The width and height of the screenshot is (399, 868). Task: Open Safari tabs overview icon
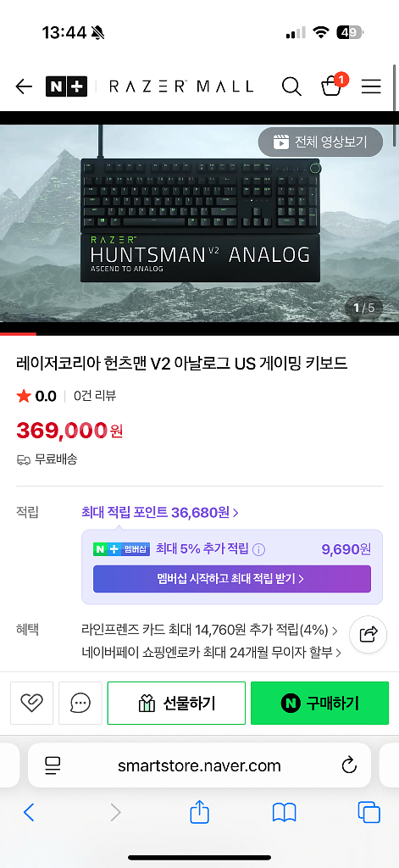point(369,813)
